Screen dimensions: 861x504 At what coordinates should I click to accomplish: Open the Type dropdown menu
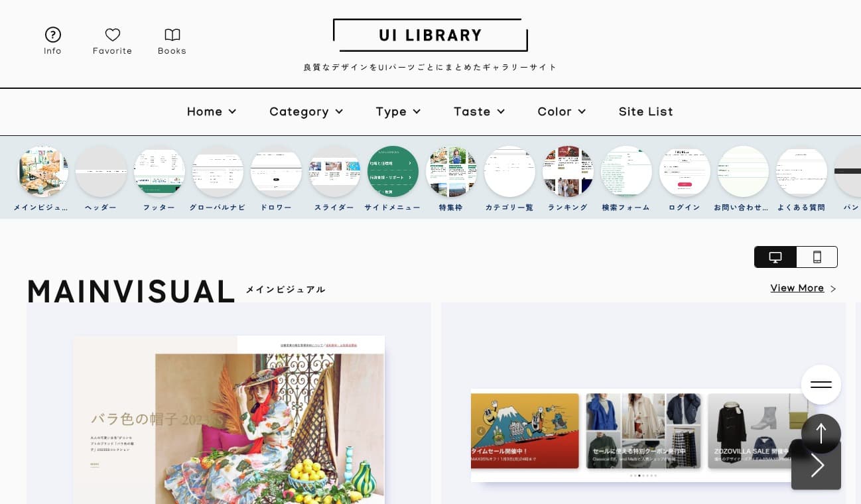click(399, 111)
